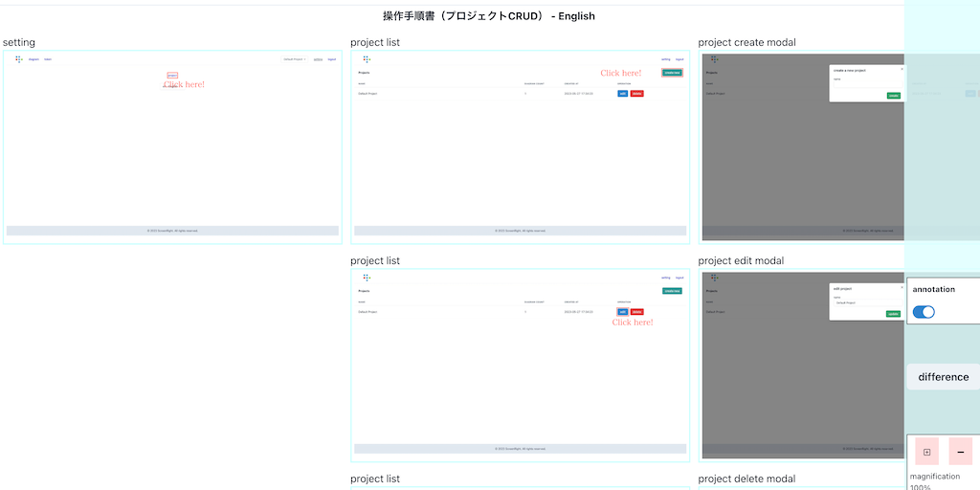
Task: Click the 'annotation' label text
Action: click(934, 289)
